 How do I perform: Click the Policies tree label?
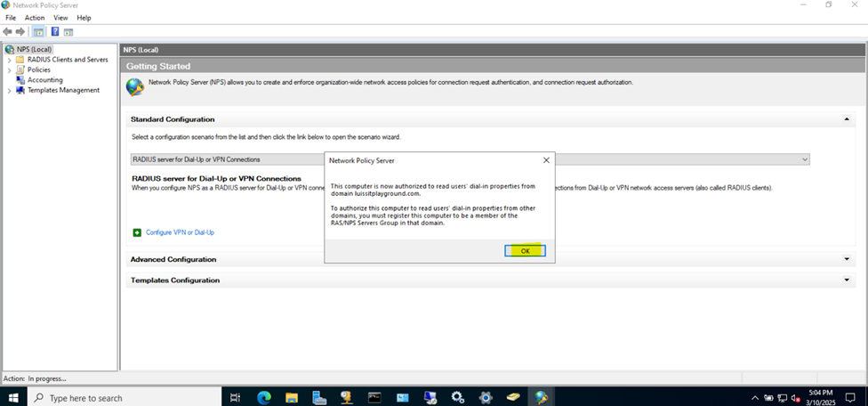tap(39, 69)
